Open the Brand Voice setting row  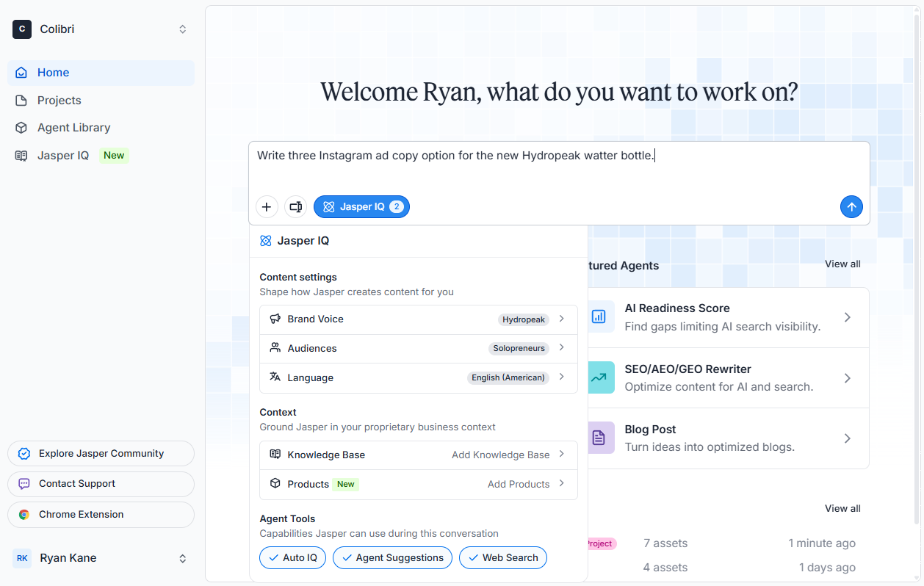click(419, 319)
